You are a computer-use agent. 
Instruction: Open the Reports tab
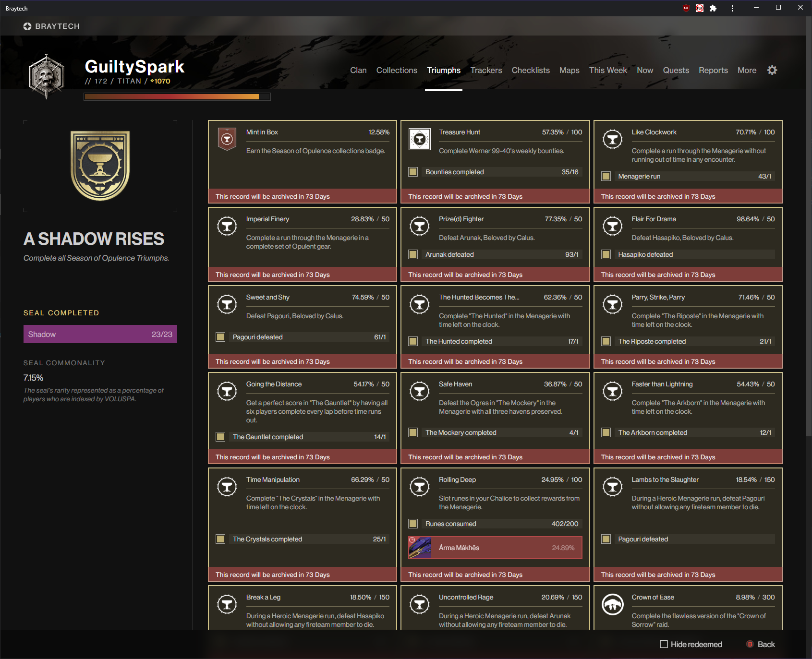click(713, 70)
